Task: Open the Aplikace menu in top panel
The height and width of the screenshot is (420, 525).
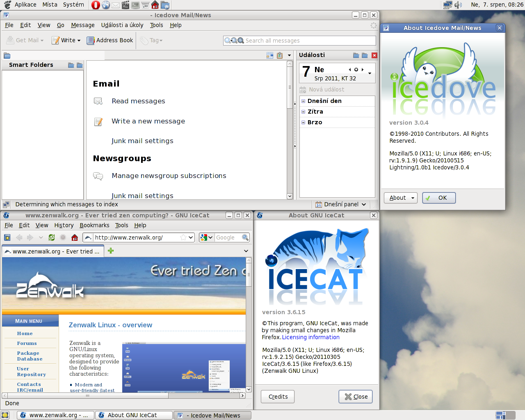Action: pos(25,5)
